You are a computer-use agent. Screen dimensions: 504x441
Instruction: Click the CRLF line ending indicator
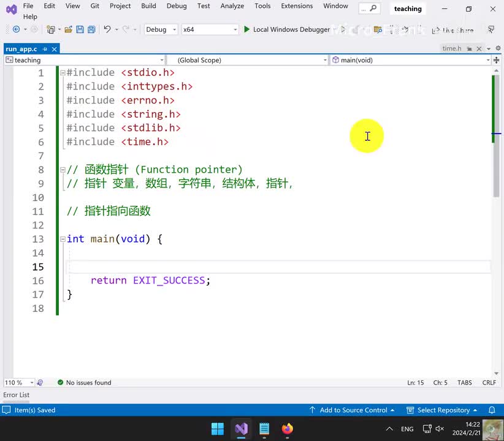(x=489, y=383)
